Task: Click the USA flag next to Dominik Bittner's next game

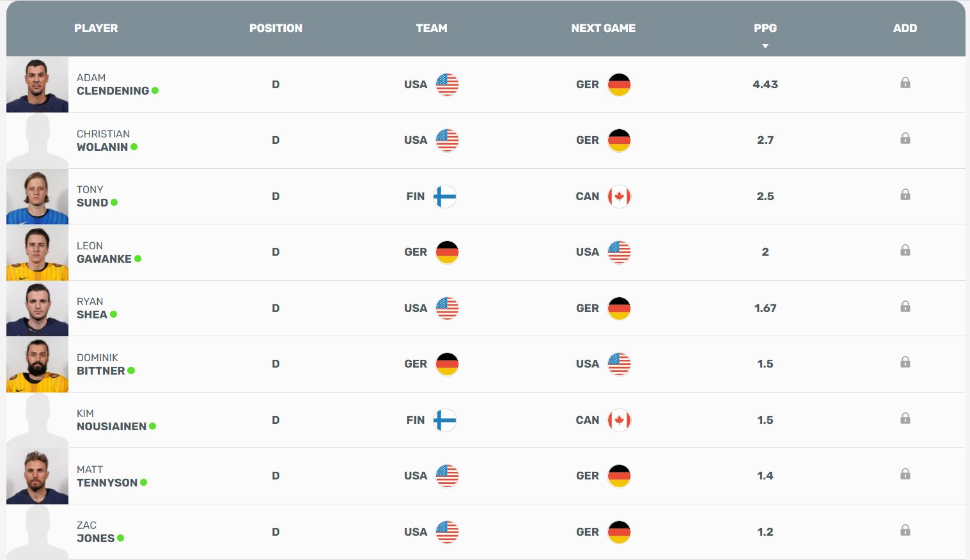Action: [x=619, y=364]
